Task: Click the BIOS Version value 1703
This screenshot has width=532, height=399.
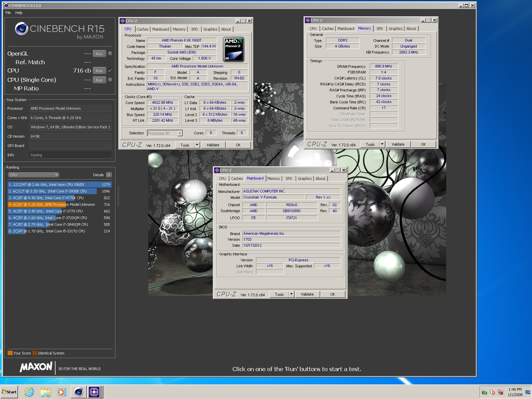Action: (x=291, y=239)
